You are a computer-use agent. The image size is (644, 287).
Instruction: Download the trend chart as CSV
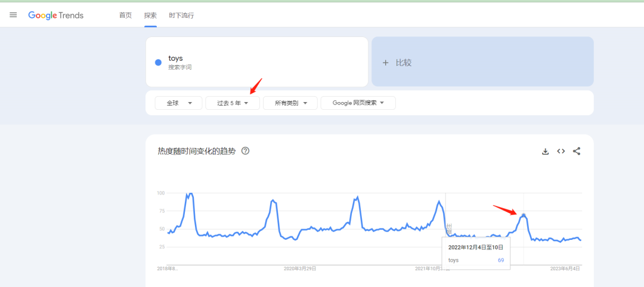pyautogui.click(x=545, y=152)
